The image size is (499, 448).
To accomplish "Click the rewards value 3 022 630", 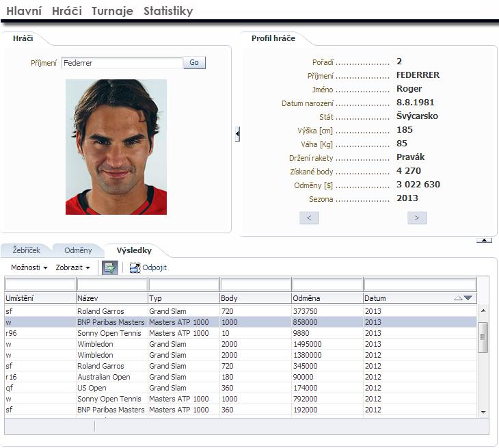I will coord(418,185).
